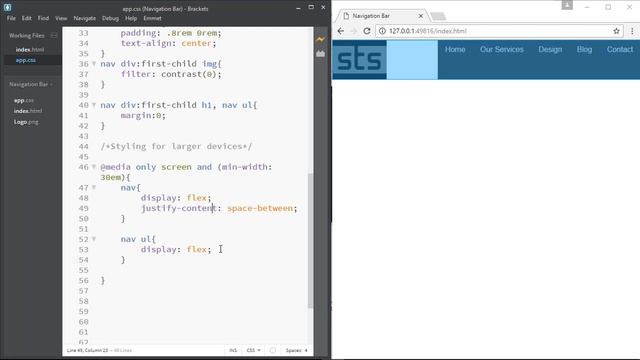Image resolution: width=640 pixels, height=360 pixels.
Task: Collapse the nav rule fold on line 47
Action: click(94, 187)
